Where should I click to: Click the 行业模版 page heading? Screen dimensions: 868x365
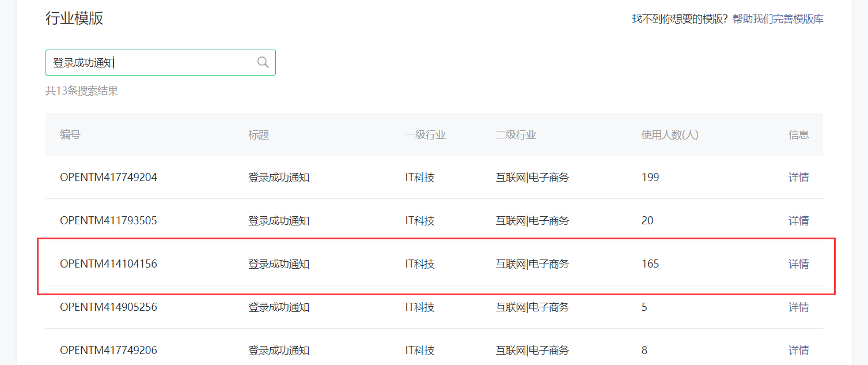click(74, 18)
